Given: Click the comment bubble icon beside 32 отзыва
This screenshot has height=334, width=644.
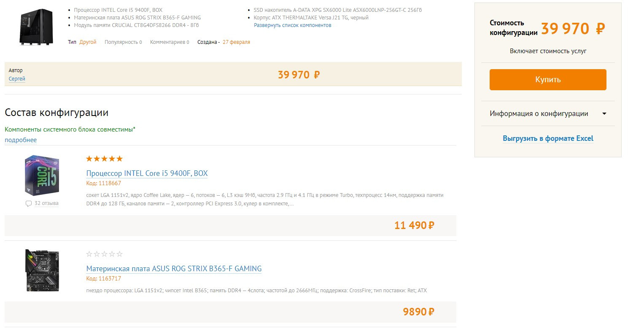Looking at the screenshot, I should 29,204.
